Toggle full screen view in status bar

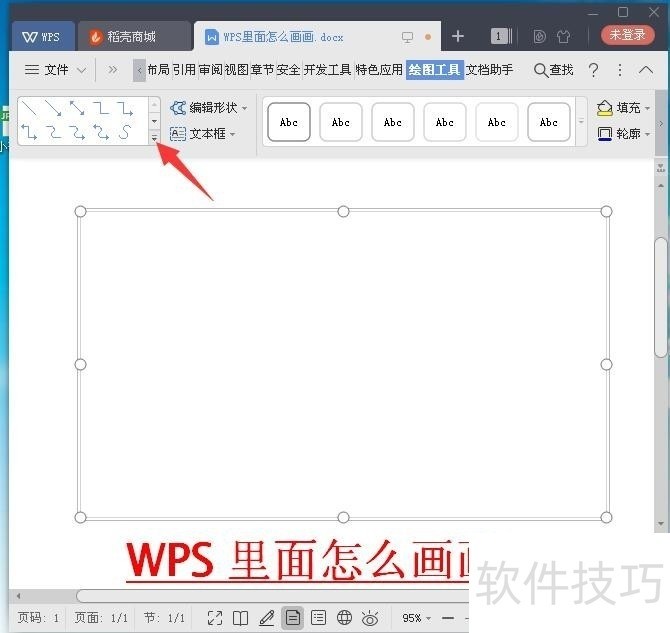tap(215, 618)
